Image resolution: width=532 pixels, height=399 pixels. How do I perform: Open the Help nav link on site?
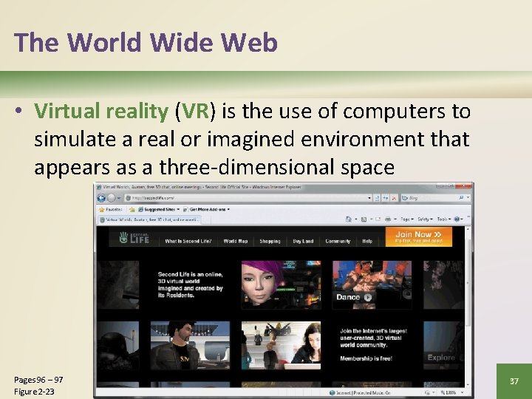367,241
